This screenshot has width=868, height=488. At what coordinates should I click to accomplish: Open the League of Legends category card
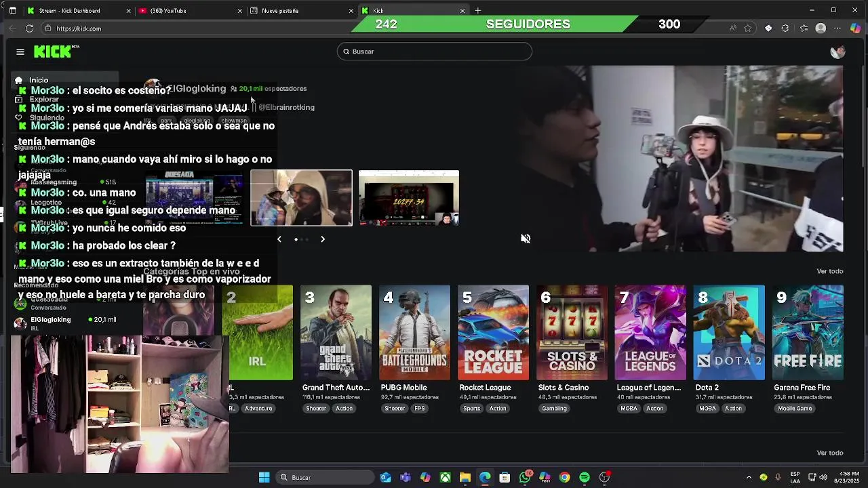pyautogui.click(x=650, y=332)
